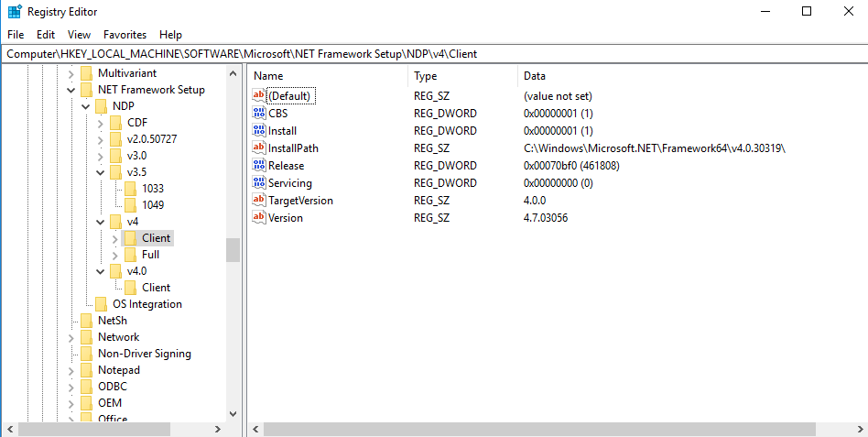The image size is (868, 437).
Task: Select the (Default) value string icon
Action: click(258, 95)
